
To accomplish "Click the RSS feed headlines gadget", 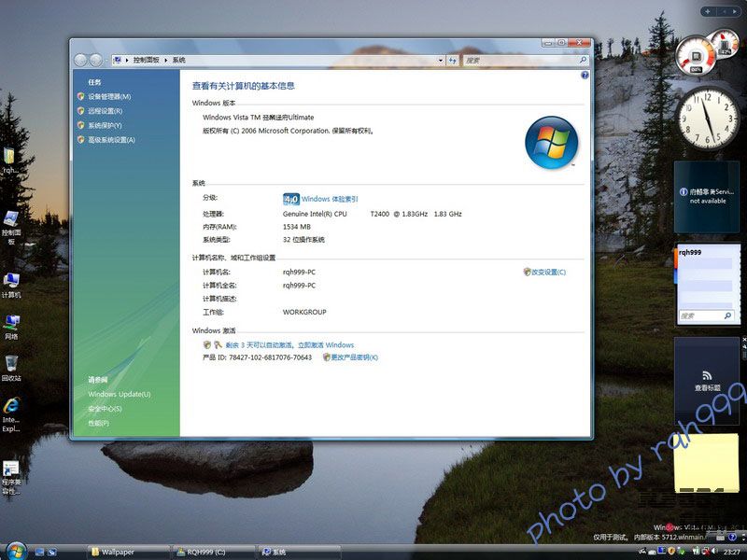I will [707, 381].
